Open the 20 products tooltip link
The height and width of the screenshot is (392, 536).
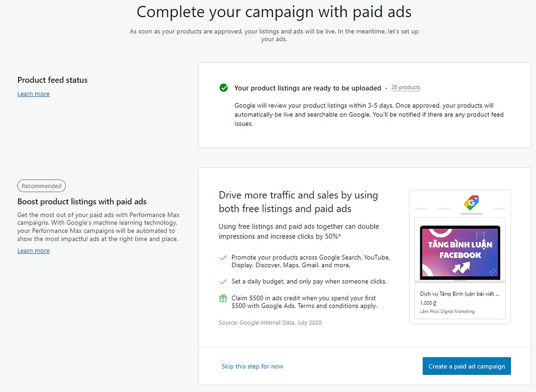click(406, 87)
